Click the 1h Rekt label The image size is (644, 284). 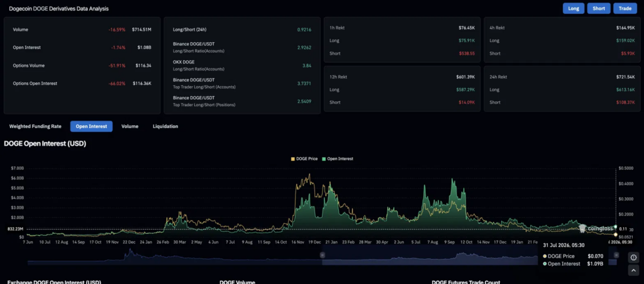(x=337, y=28)
